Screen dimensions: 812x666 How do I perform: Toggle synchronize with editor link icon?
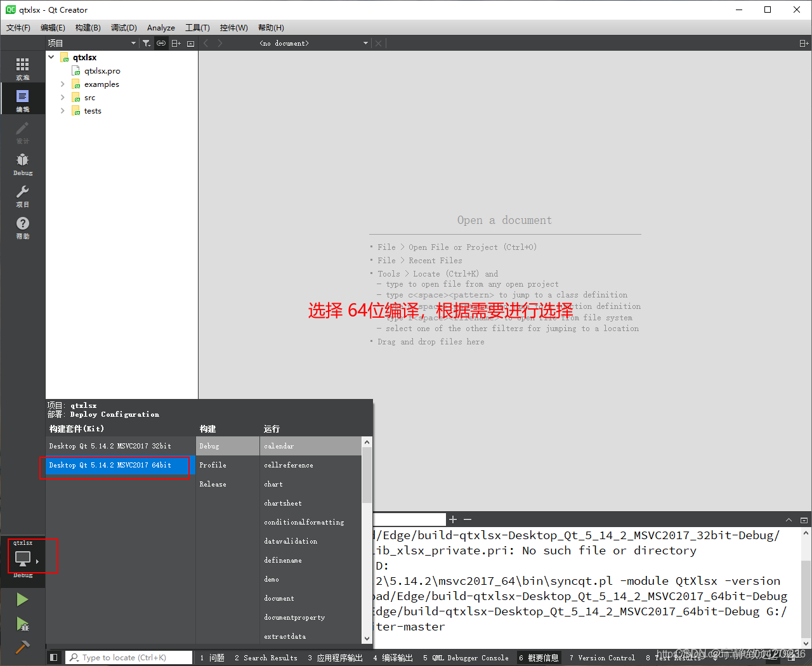coord(161,43)
